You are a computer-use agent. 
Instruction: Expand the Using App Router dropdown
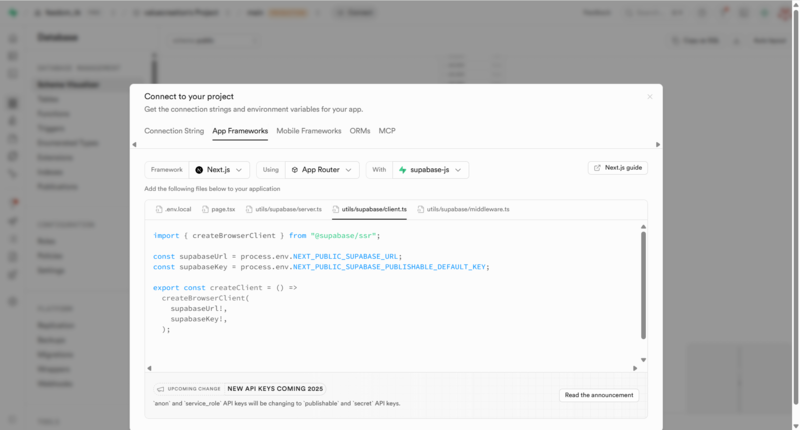pyautogui.click(x=322, y=170)
